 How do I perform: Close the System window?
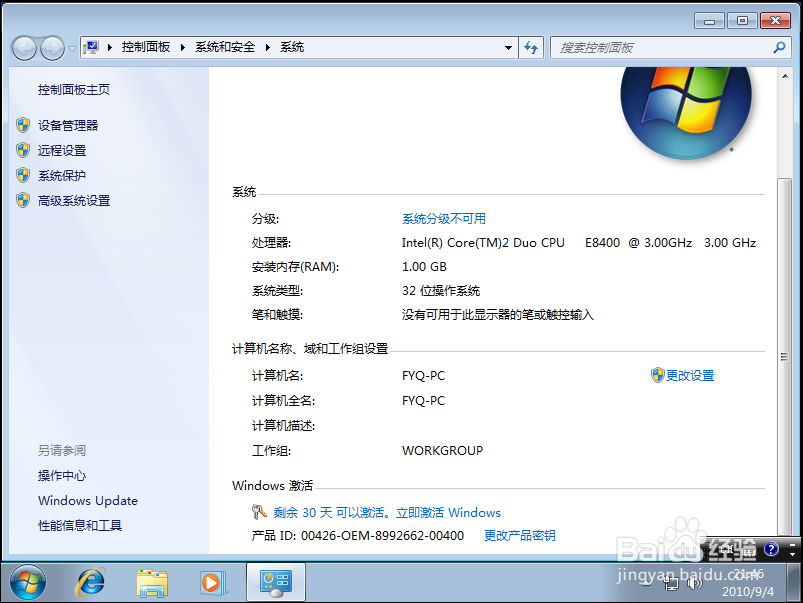point(775,21)
